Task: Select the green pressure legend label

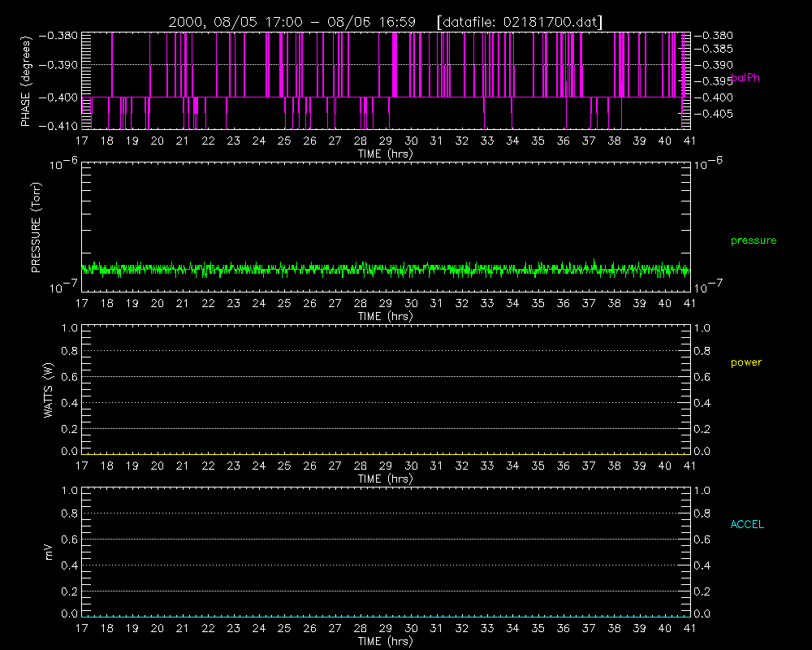Action: 754,240
